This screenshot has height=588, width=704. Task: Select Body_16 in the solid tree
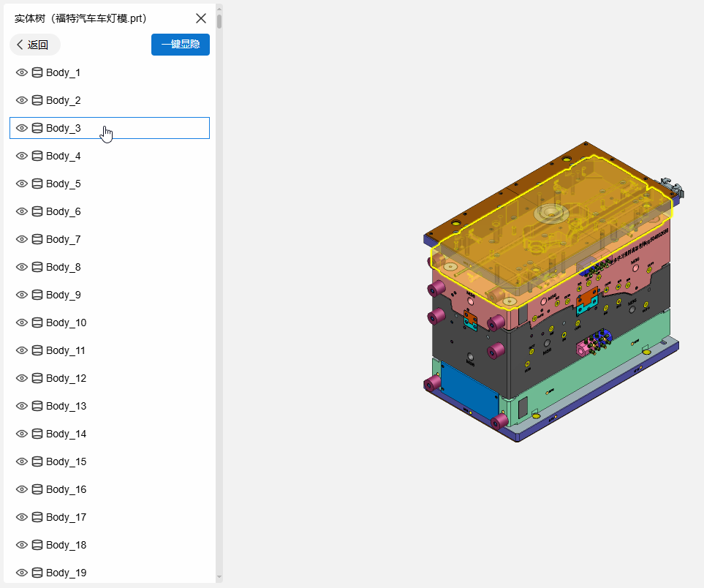pos(66,489)
